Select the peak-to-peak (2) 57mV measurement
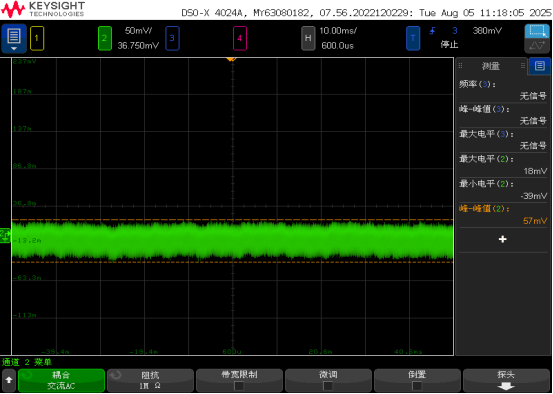553x394 pixels. point(503,214)
